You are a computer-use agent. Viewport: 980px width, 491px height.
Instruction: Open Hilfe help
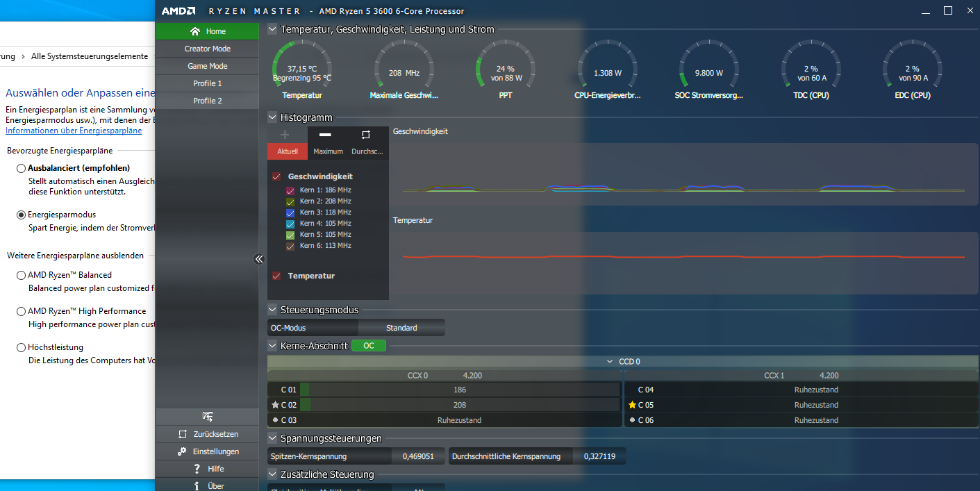coord(207,469)
